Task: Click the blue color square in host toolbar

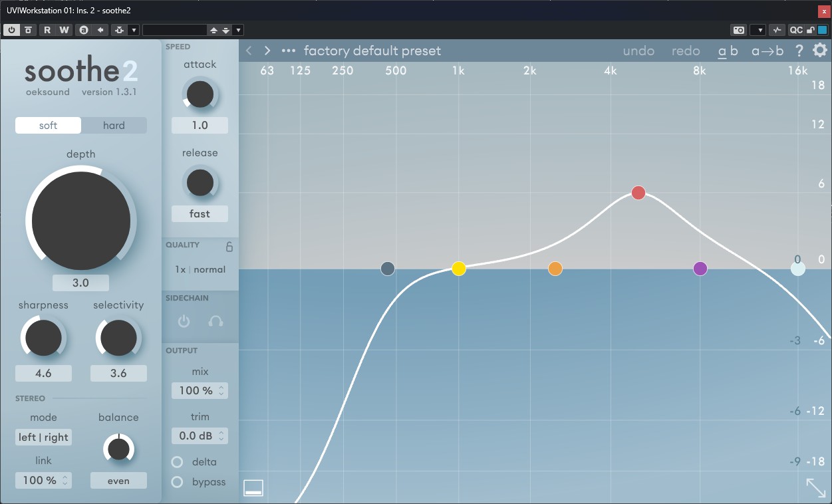Action: tap(823, 30)
